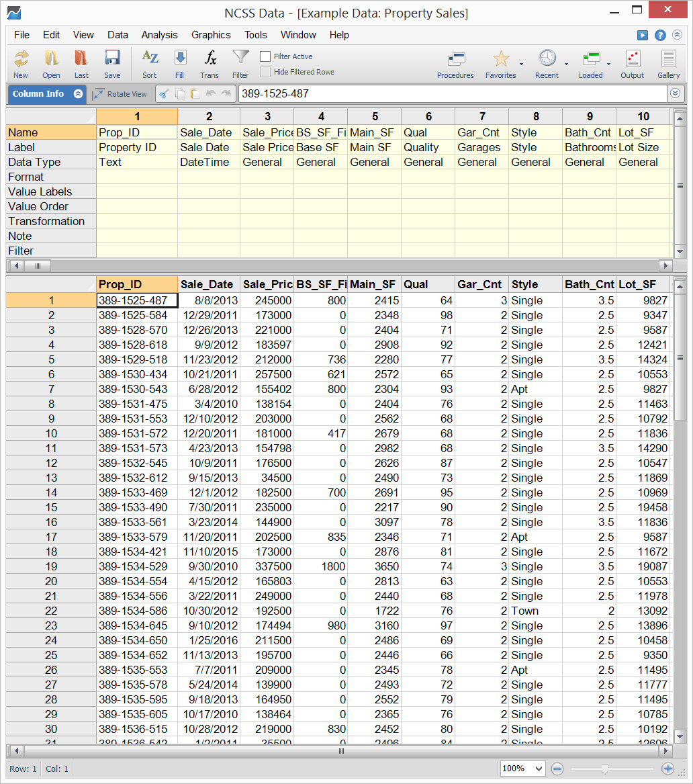The height and width of the screenshot is (784, 693).
Task: Load last dataset with the Last button
Action: pyautogui.click(x=81, y=64)
